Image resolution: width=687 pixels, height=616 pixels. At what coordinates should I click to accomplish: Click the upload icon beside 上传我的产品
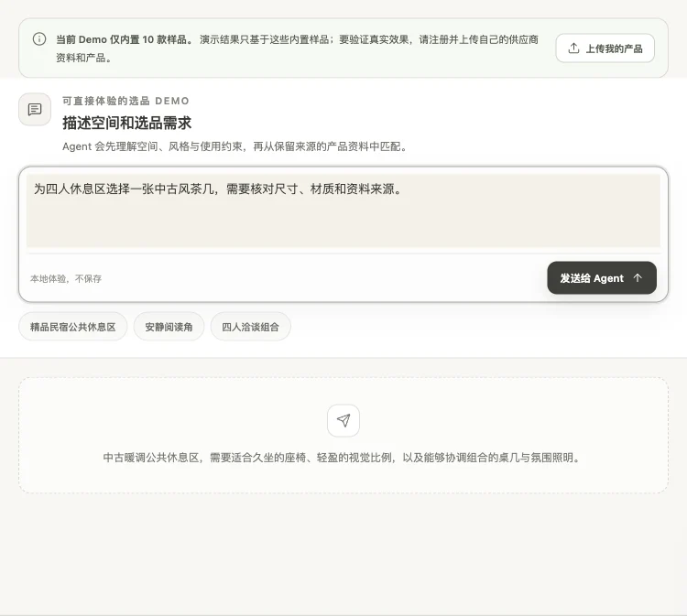tap(573, 49)
